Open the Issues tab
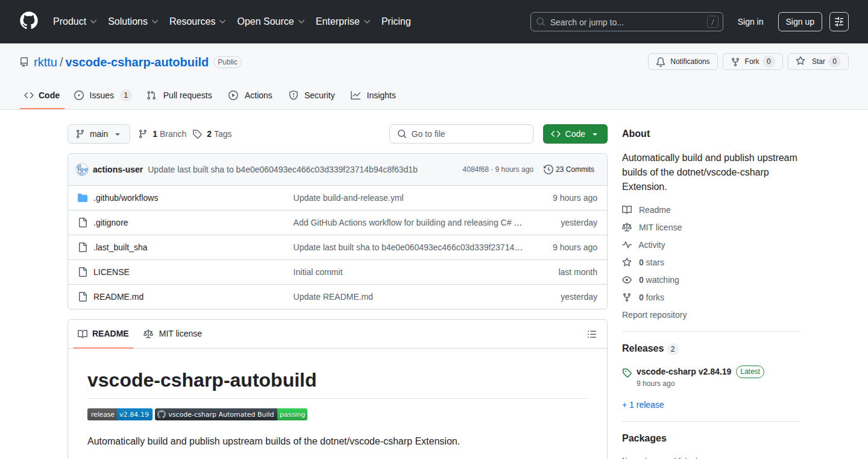 (102, 95)
